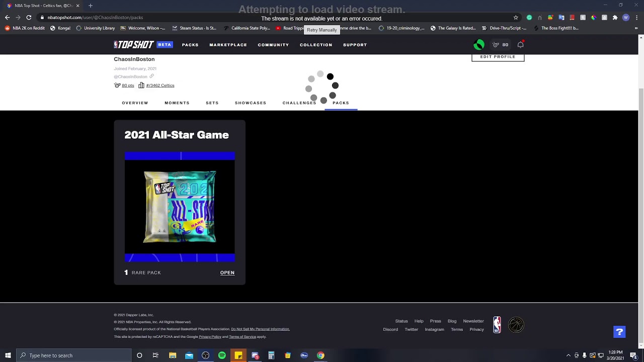Screen dimensions: 644x362
Task: Open the green user avatar menu
Action: 479,45
